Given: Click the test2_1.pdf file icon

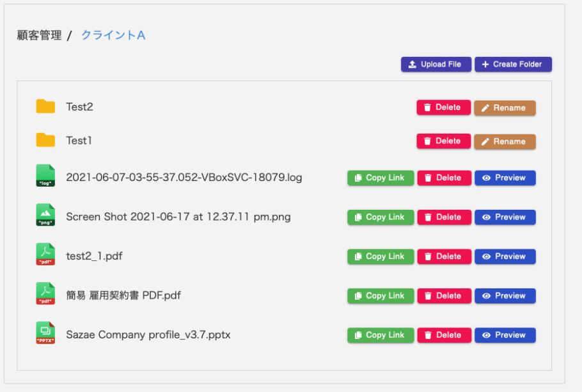Looking at the screenshot, I should (45, 255).
